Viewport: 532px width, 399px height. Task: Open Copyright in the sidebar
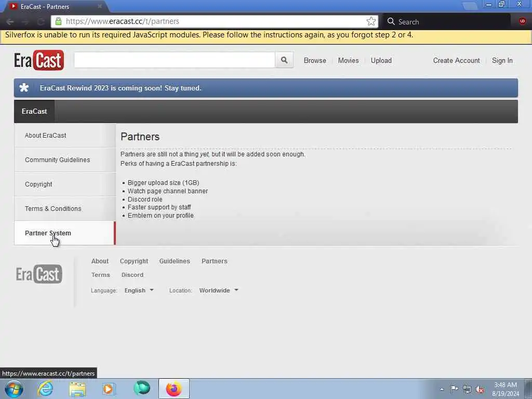[65, 184]
